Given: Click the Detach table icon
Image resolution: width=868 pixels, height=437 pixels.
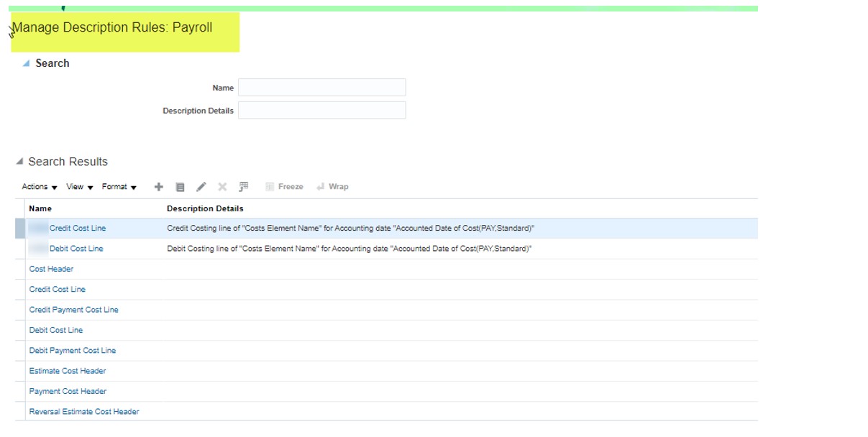Looking at the screenshot, I should coord(244,187).
